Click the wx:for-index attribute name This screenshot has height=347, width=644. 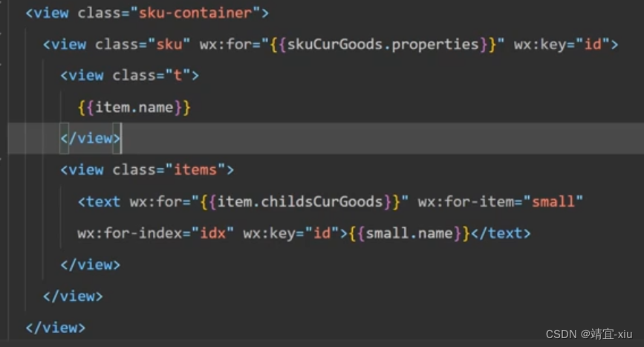point(129,233)
